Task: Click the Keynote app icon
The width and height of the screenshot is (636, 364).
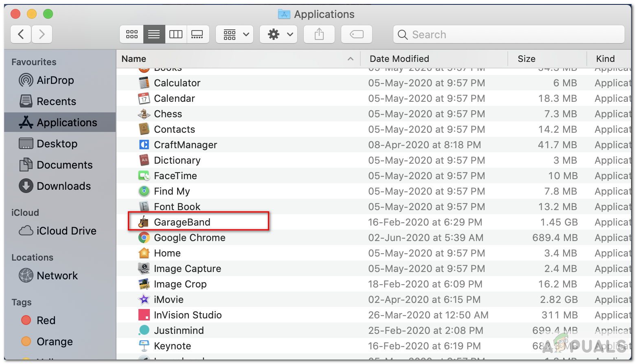Action: click(x=144, y=346)
